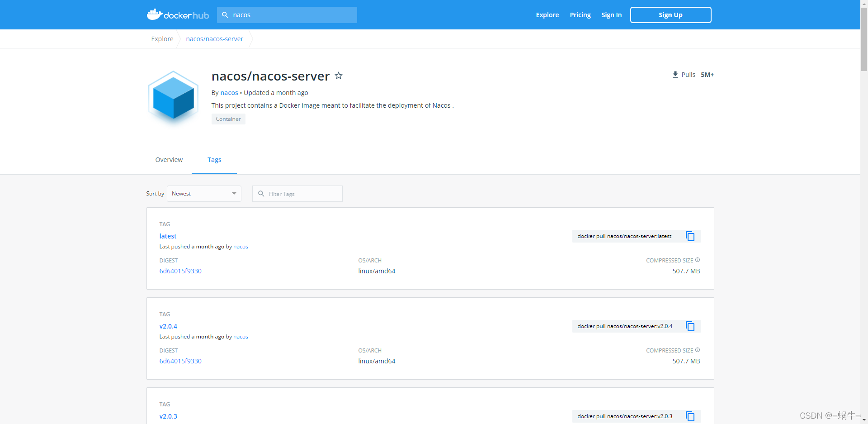Open Pricing in the top navigation
This screenshot has height=424, width=868.
pyautogui.click(x=580, y=15)
